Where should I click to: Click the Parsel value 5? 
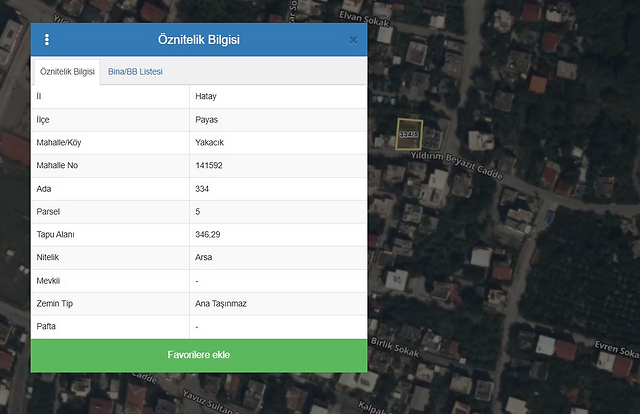tap(198, 212)
